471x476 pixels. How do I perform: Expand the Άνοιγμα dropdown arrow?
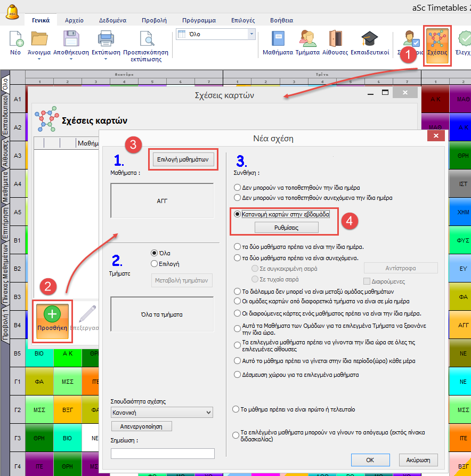click(x=39, y=61)
